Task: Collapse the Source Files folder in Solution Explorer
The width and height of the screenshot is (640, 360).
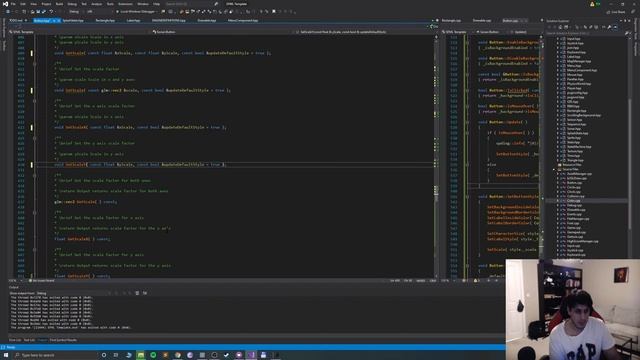Action: click(x=554, y=169)
